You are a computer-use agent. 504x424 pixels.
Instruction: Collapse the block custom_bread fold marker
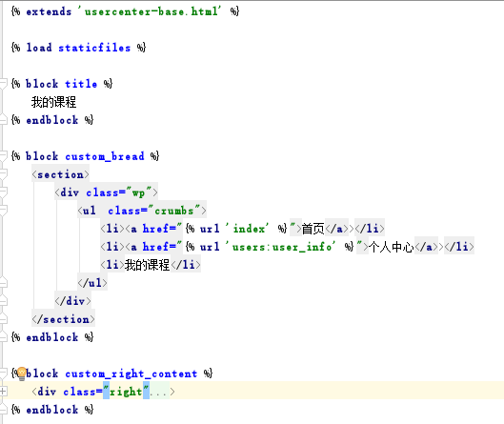tap(3, 156)
